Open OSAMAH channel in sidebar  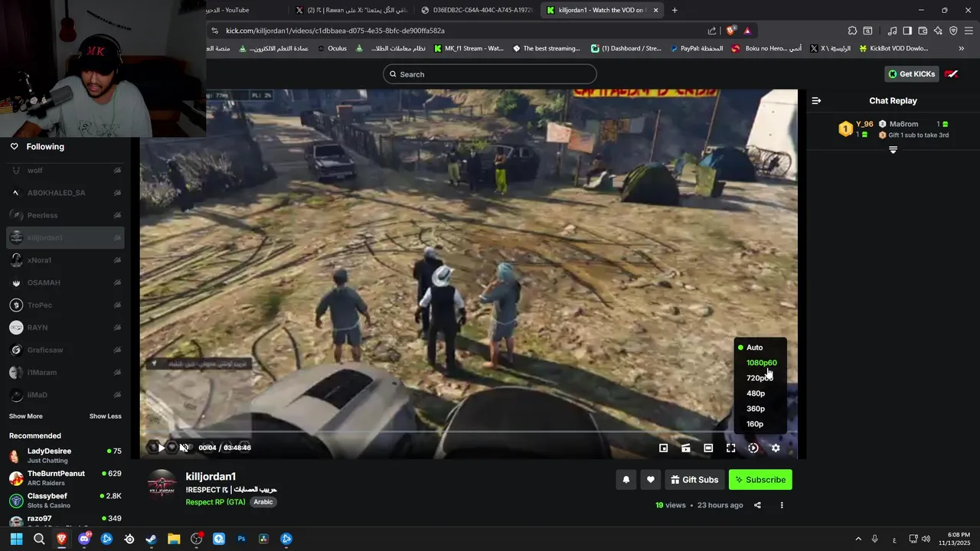click(x=65, y=282)
